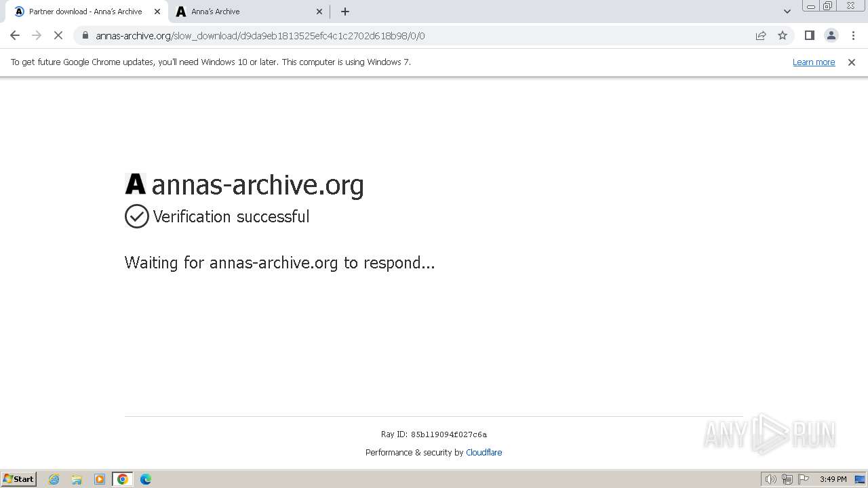
Task: Open Action Center flag icon
Action: pyautogui.click(x=804, y=479)
